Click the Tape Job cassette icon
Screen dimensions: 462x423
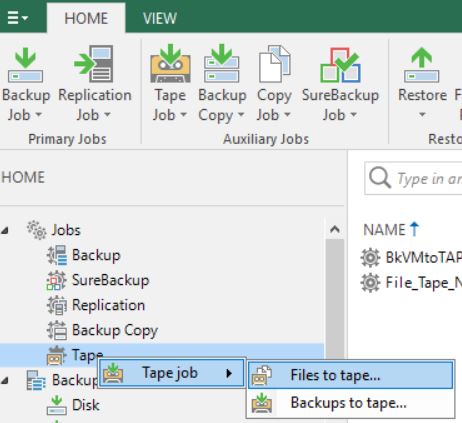coord(170,64)
